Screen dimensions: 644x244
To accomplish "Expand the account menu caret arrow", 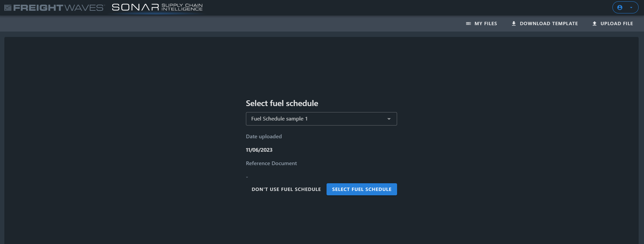I will [x=631, y=7].
